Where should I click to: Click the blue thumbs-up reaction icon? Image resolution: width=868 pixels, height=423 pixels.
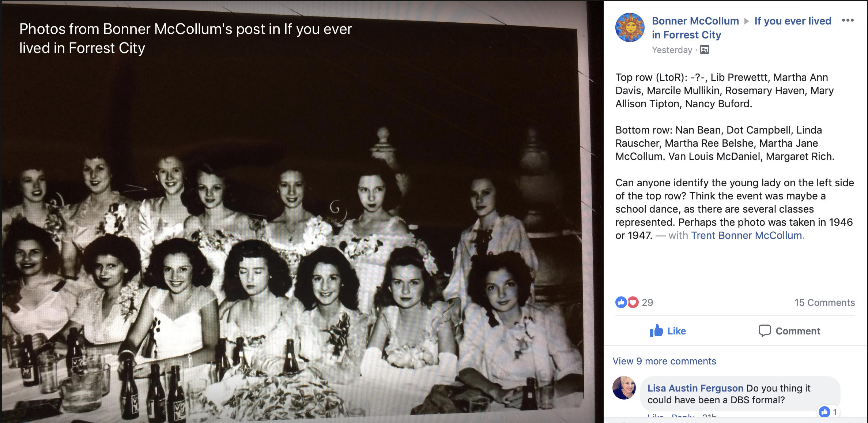coord(621,302)
